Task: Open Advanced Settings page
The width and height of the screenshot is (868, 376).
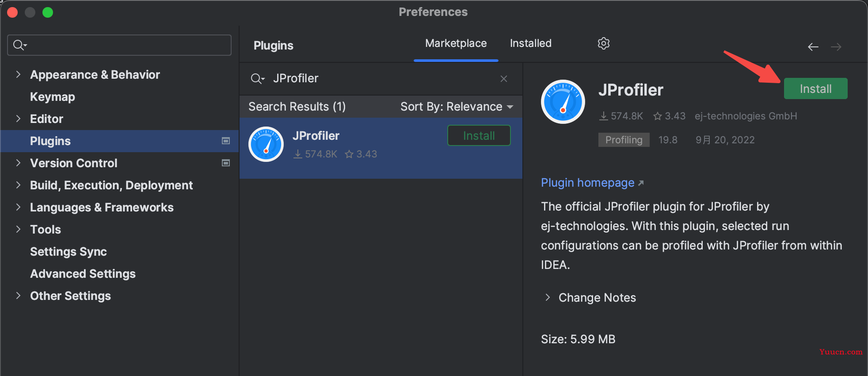Action: 83,273
